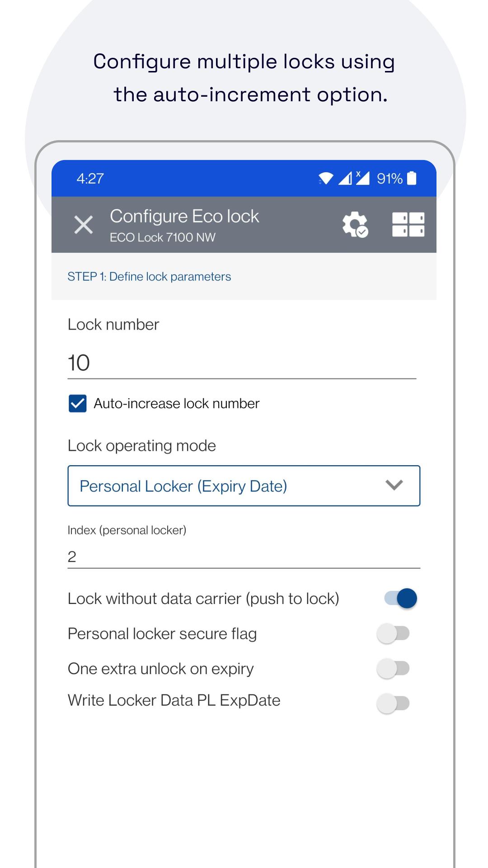Image resolution: width=488 pixels, height=868 pixels.
Task: Tap the battery icon in status bar
Action: 412,179
